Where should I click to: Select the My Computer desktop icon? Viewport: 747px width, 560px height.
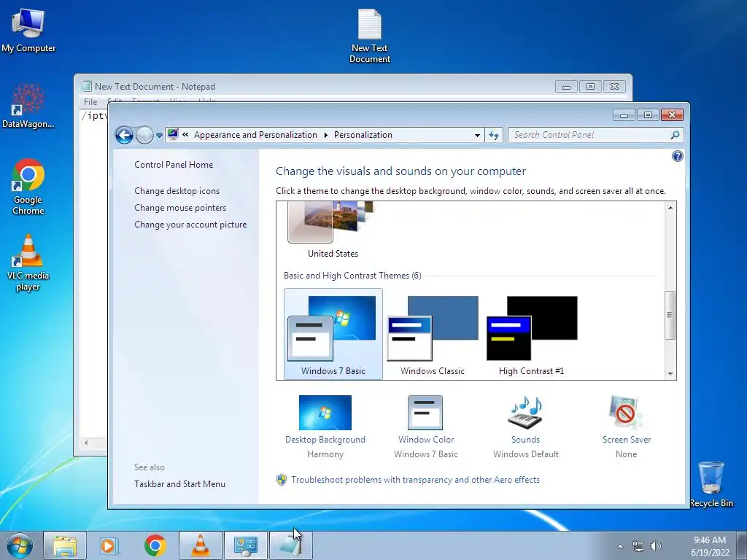(x=28, y=31)
